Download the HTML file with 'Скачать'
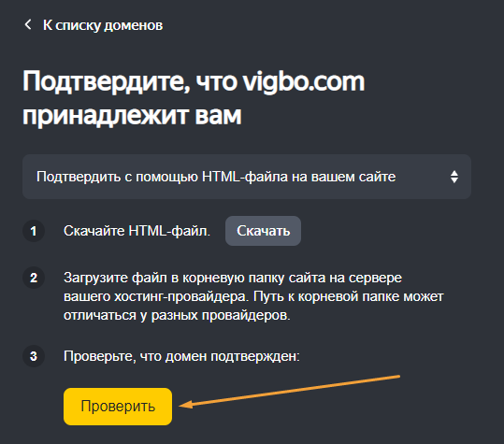504x444 pixels. point(263,231)
